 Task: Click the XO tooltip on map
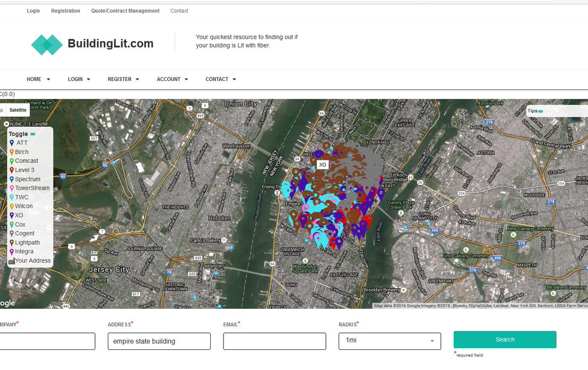click(322, 165)
